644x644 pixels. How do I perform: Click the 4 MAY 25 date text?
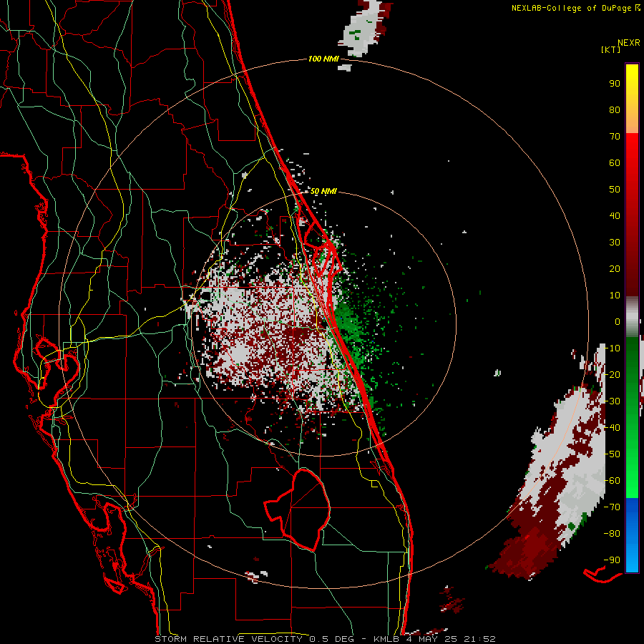pos(431,639)
